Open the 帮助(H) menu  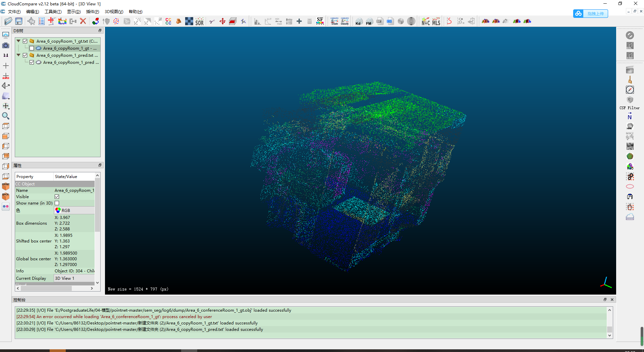point(136,12)
